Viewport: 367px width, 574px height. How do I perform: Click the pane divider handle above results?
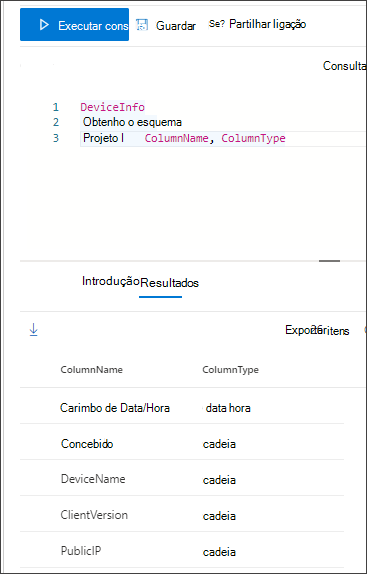coord(329,261)
